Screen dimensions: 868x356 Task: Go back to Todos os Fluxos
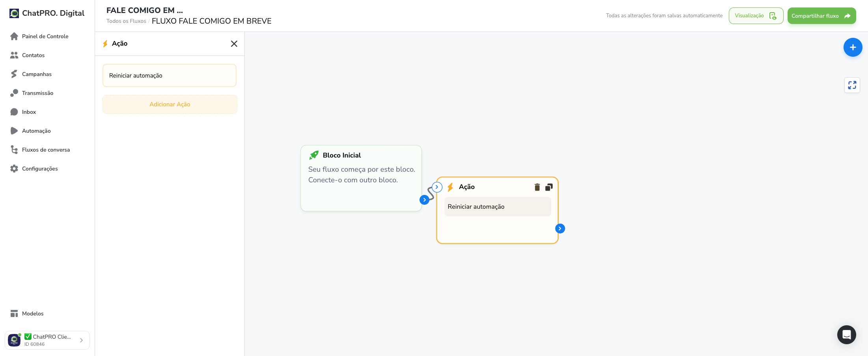pyautogui.click(x=126, y=21)
